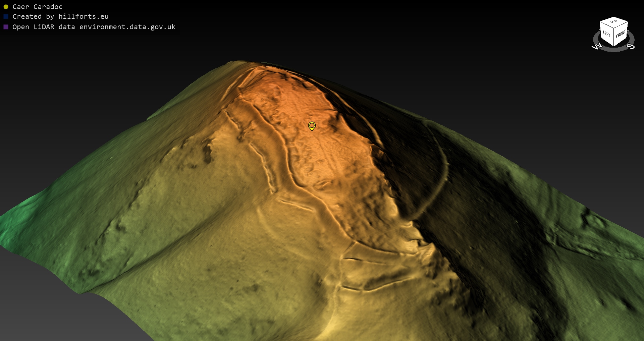Click the rectangular enclosures below the hillfort
Viewport: 644px width, 341px height.
coord(372,268)
